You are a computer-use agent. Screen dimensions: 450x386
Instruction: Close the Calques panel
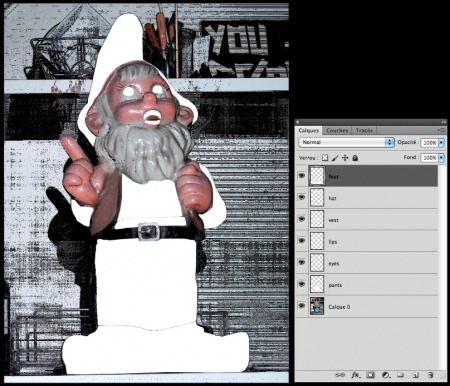point(298,122)
